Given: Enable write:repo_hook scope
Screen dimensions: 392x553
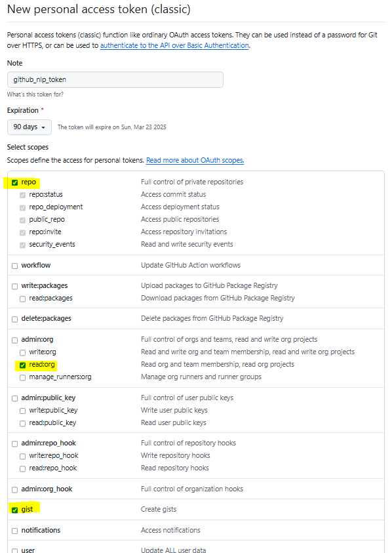Looking at the screenshot, I should (22, 457).
